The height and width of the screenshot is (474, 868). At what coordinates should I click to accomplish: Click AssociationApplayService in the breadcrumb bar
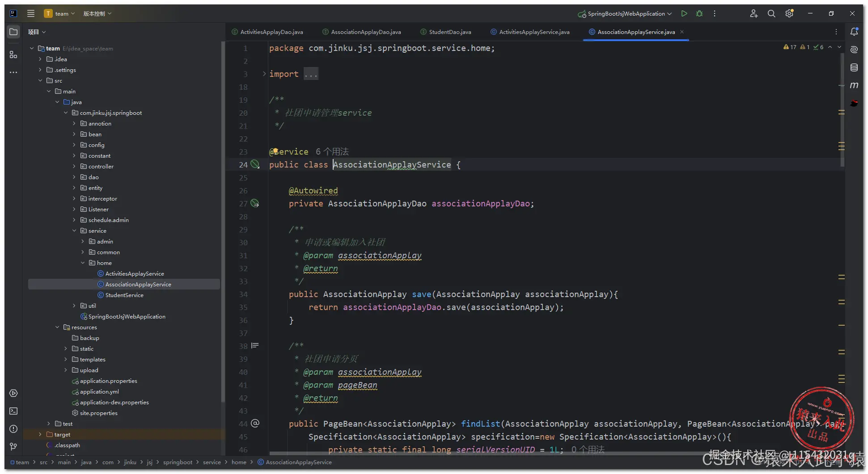point(295,462)
